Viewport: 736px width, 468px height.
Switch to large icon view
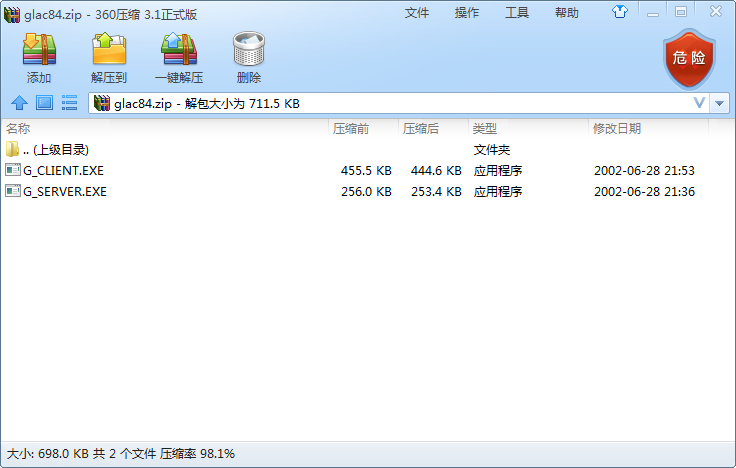(45, 103)
